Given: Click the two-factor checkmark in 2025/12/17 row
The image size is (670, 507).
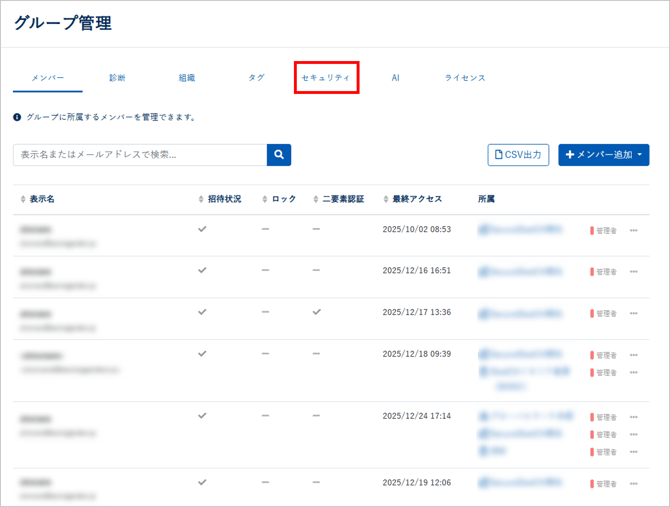Looking at the screenshot, I should pyautogui.click(x=316, y=312).
